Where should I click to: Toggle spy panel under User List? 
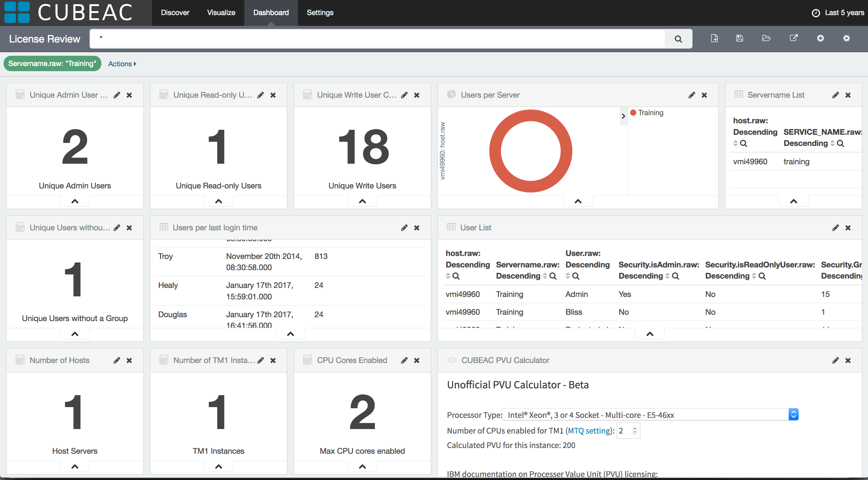tap(650, 334)
